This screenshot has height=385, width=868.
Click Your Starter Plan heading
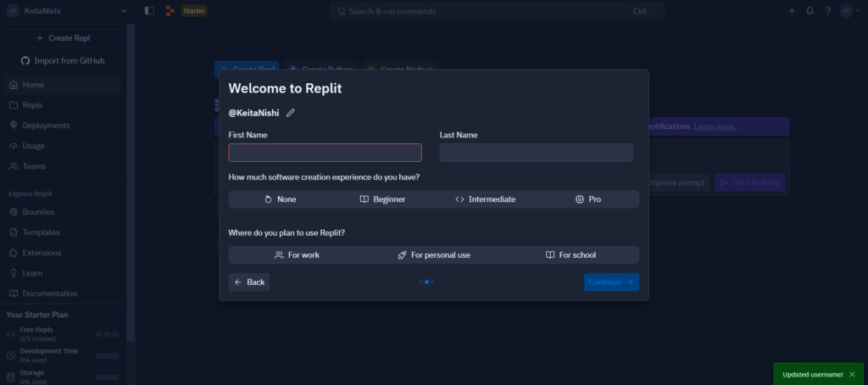click(x=37, y=315)
